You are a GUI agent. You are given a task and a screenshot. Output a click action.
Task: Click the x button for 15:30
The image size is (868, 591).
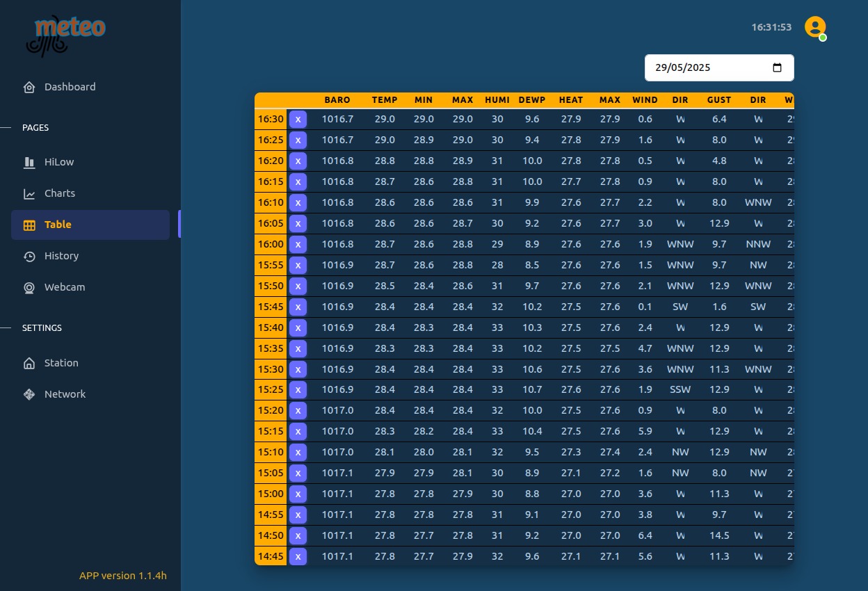pos(298,369)
